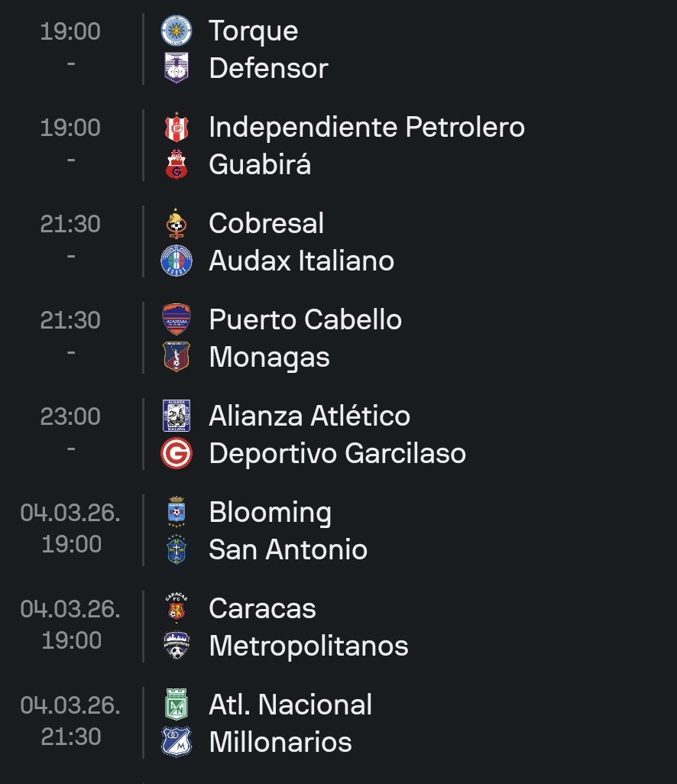Click the 23:00 match time
Screen dimensions: 677x784
click(x=70, y=416)
